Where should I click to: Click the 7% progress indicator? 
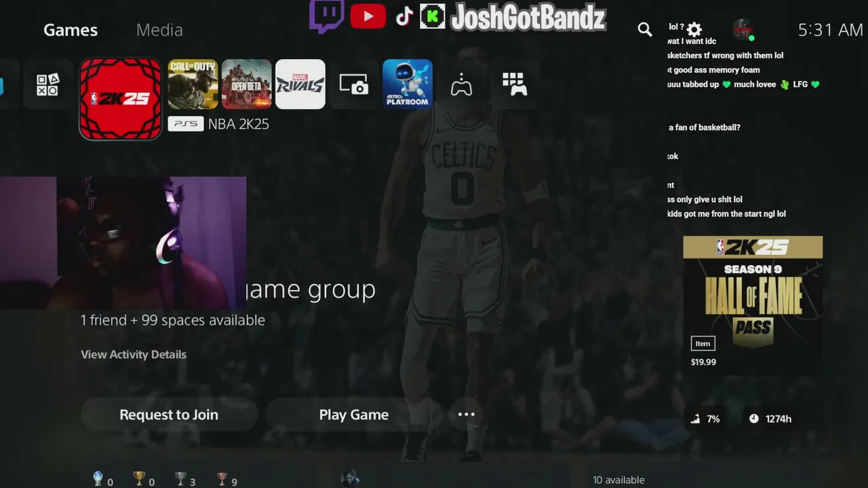(x=705, y=419)
